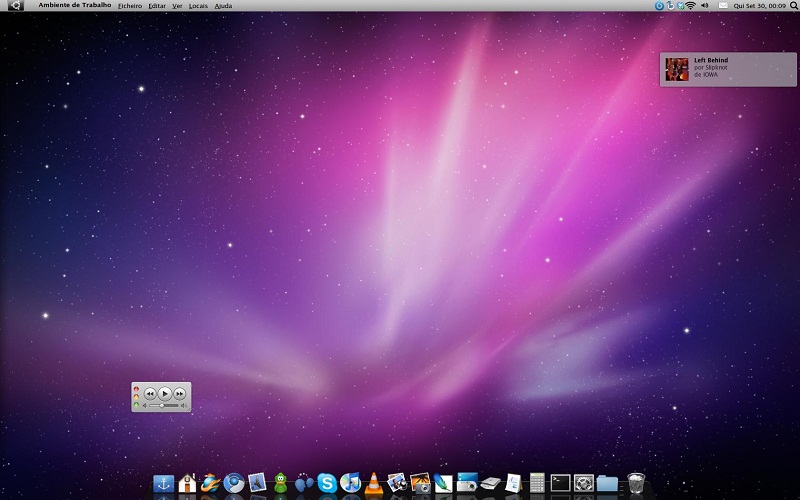Open the Ficheiro menu
The width and height of the screenshot is (800, 500).
click(x=129, y=6)
